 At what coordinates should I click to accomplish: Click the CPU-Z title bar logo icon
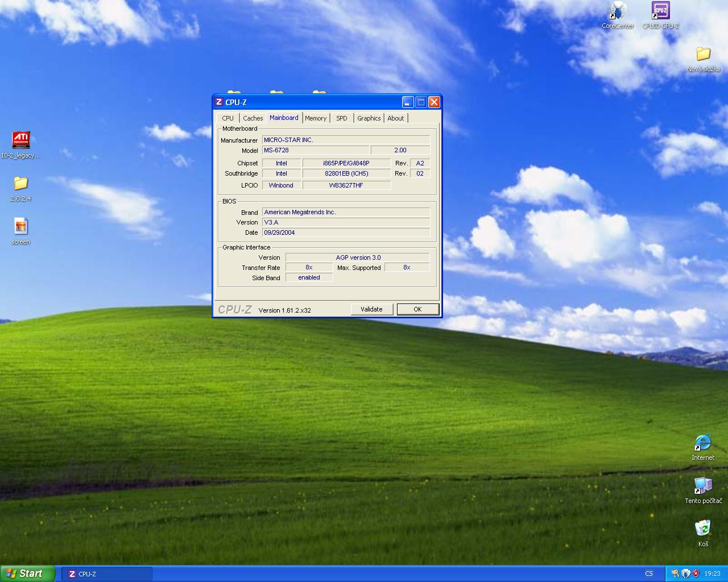[x=219, y=102]
